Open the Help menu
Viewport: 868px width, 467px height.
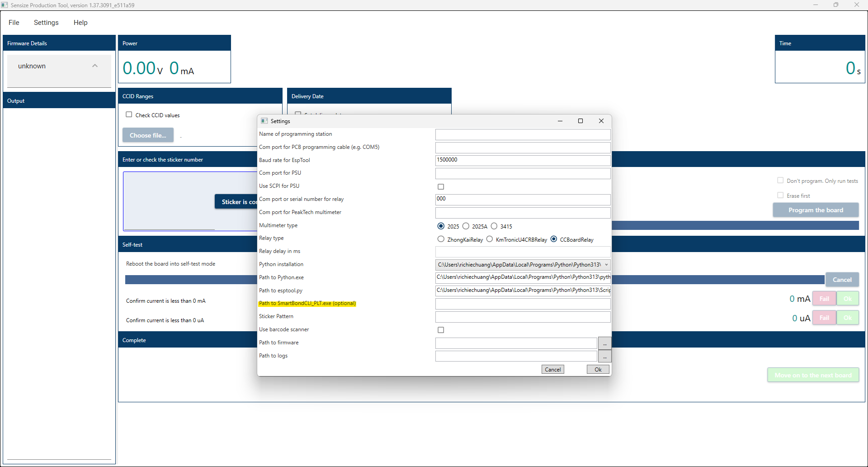coord(80,22)
